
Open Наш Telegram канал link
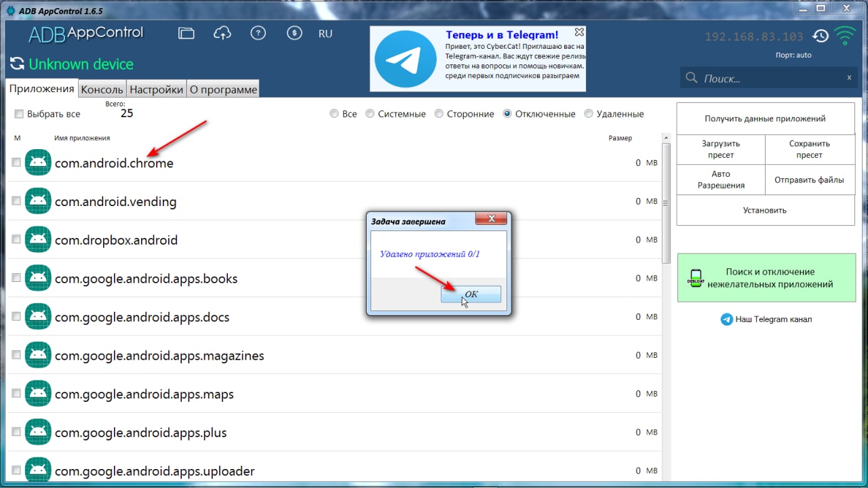[774, 319]
